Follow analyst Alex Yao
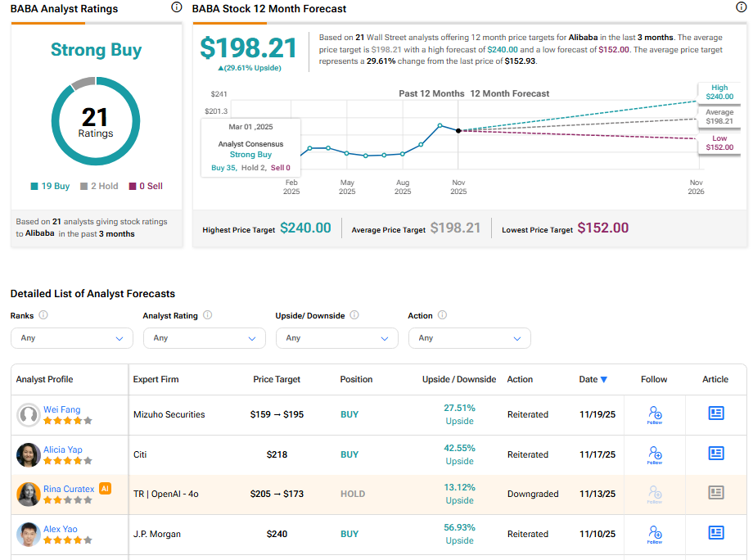The height and width of the screenshot is (560, 753). [x=655, y=534]
